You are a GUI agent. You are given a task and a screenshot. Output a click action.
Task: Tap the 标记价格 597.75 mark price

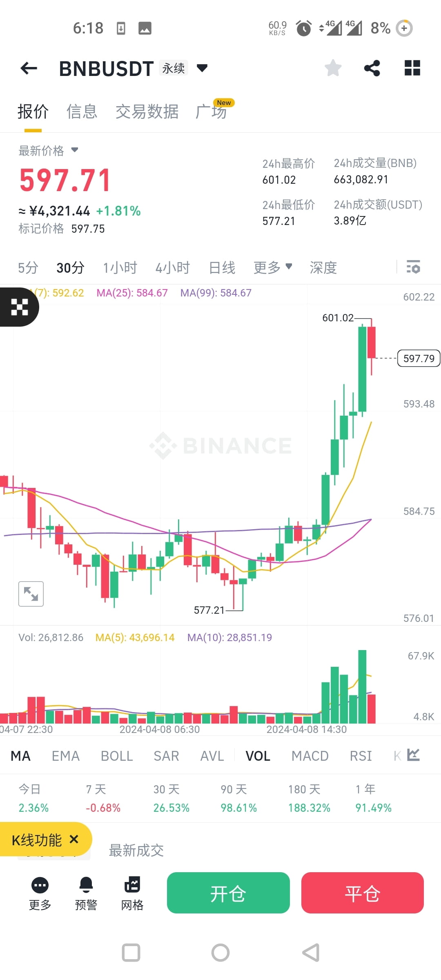coord(62,228)
